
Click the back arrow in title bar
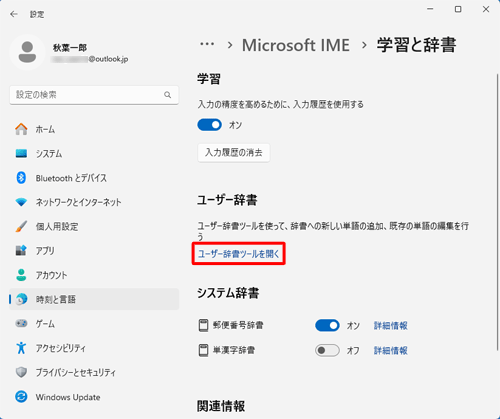14,14
